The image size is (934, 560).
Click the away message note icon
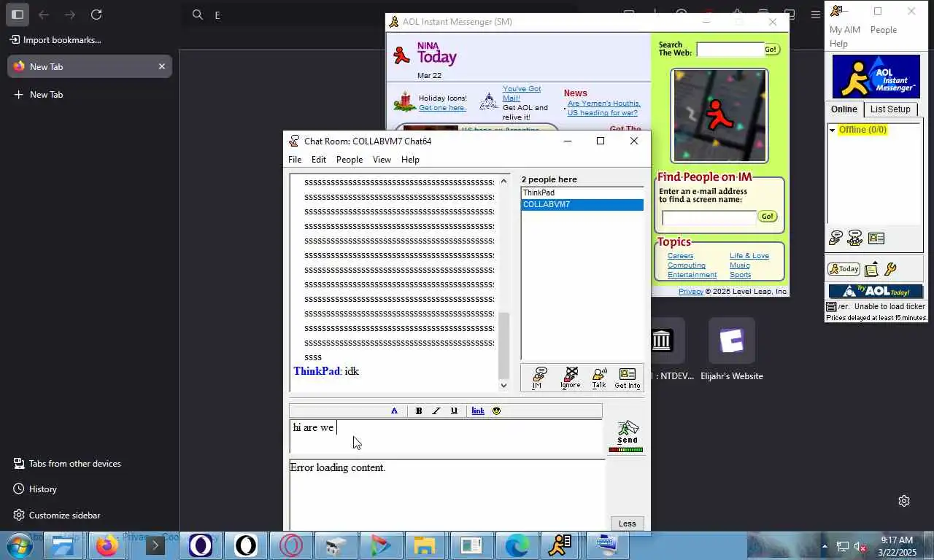coord(871,270)
